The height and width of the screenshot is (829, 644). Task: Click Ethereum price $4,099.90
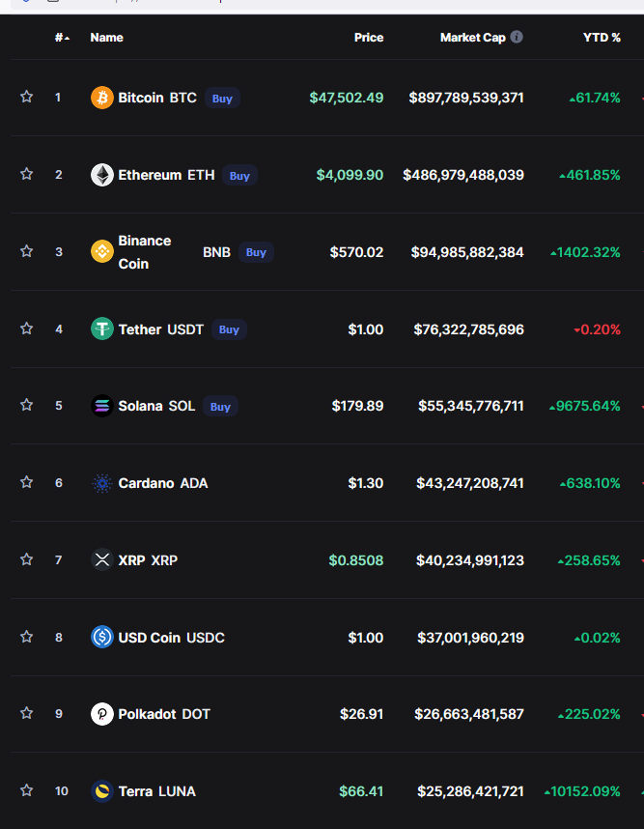tap(350, 175)
